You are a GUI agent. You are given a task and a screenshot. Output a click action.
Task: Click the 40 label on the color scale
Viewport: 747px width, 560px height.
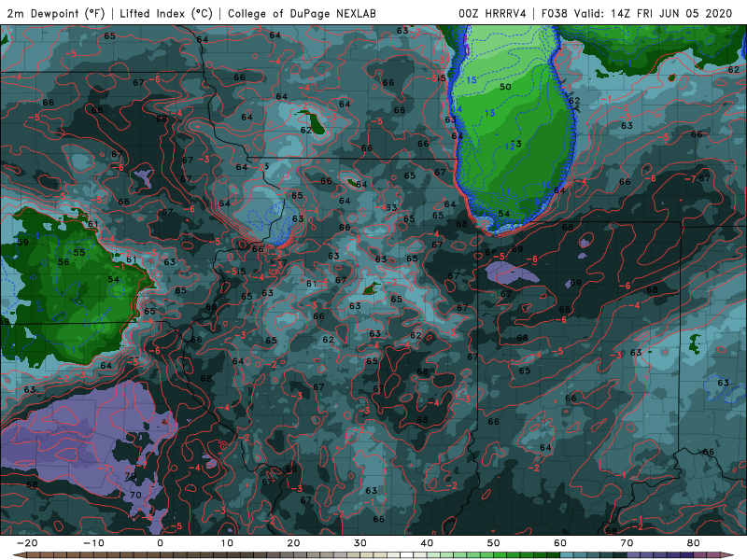[x=427, y=543]
